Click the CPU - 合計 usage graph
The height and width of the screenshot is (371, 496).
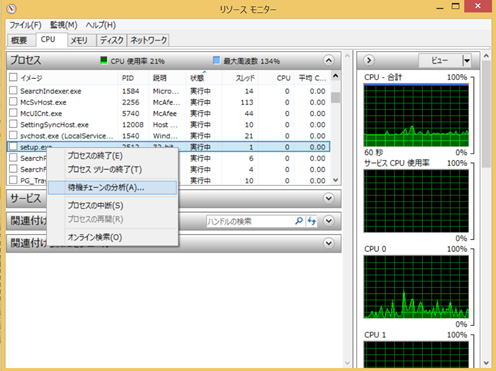point(416,115)
